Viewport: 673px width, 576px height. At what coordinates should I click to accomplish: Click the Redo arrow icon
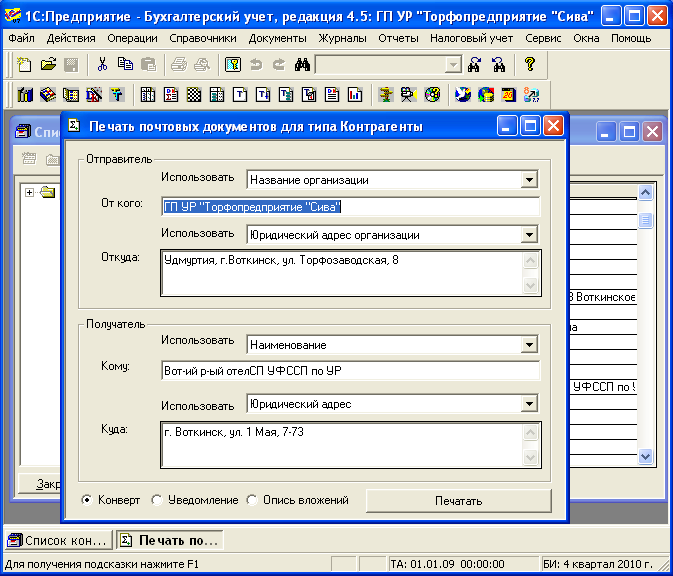(279, 65)
